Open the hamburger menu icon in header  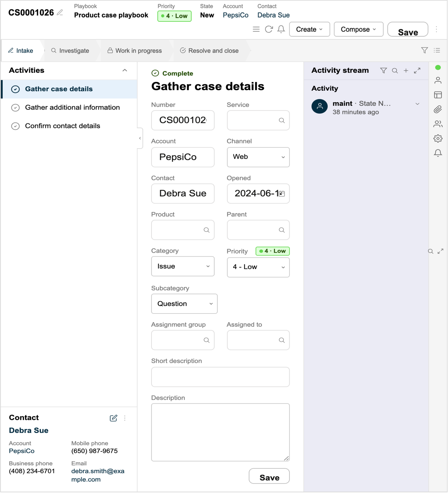point(256,29)
